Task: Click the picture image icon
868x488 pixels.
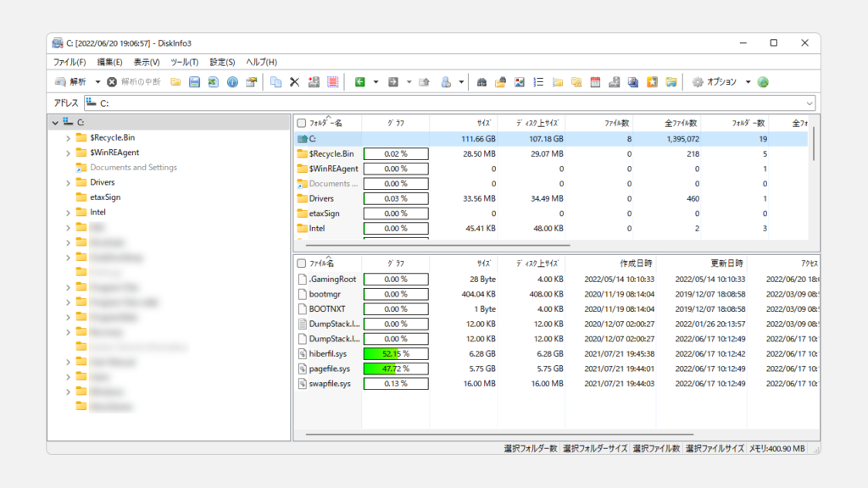Action: (520, 82)
